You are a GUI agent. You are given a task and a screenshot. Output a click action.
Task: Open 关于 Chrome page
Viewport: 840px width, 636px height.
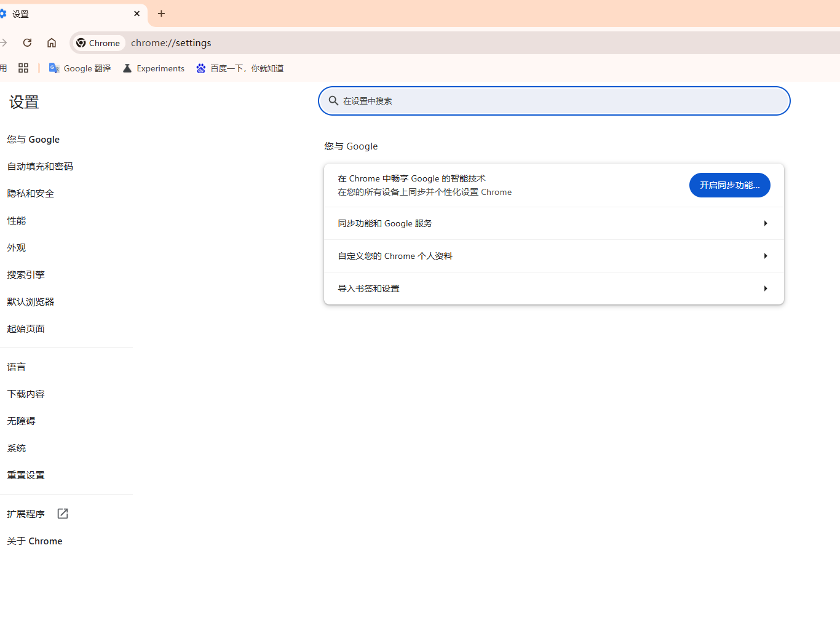(34, 541)
